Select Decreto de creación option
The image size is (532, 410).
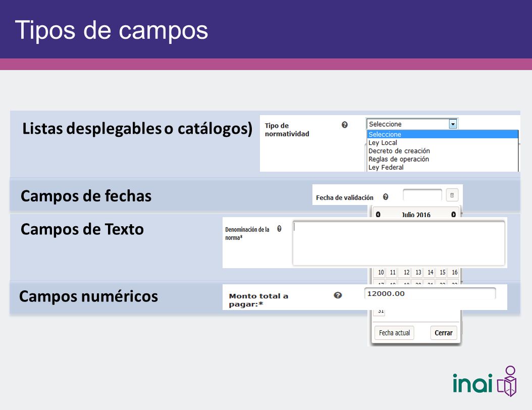[x=443, y=150]
